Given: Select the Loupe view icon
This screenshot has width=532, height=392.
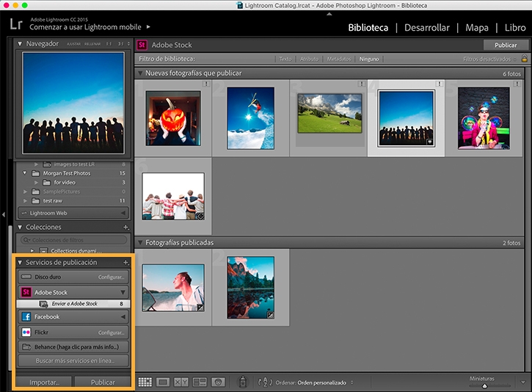Looking at the screenshot, I should (163, 382).
